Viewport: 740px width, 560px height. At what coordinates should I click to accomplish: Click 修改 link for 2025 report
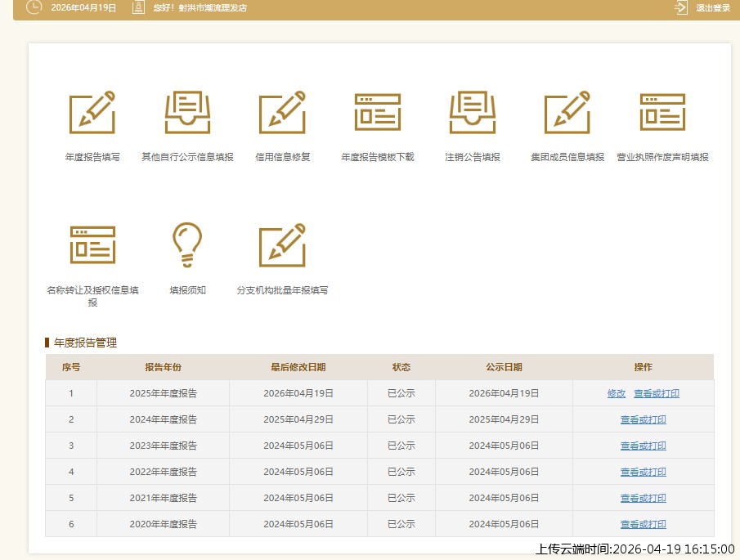(x=617, y=393)
